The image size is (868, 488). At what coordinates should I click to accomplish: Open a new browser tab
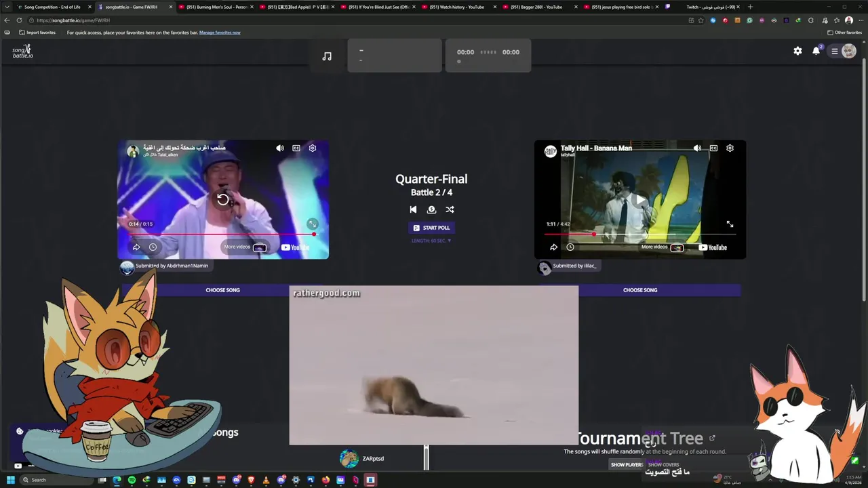750,7
